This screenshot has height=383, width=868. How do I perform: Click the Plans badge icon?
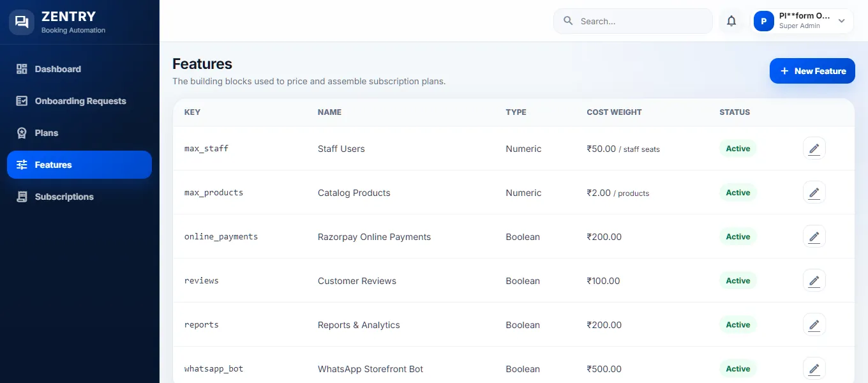pyautogui.click(x=22, y=133)
